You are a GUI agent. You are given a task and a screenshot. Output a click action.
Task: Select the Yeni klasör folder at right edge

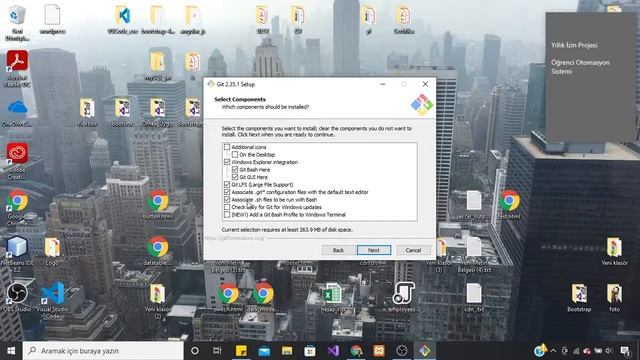click(614, 251)
